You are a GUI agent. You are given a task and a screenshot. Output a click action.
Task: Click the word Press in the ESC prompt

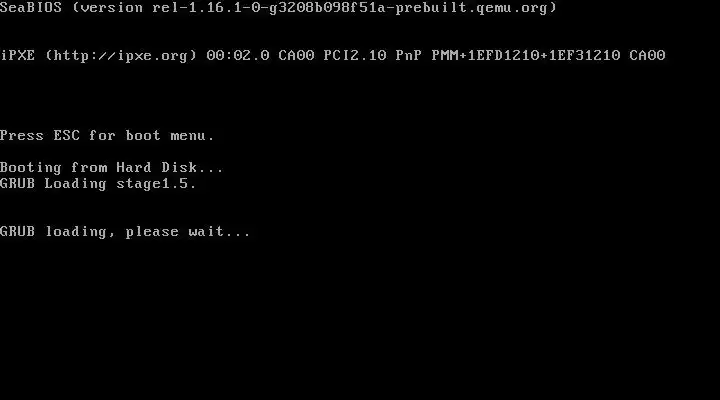click(22, 135)
